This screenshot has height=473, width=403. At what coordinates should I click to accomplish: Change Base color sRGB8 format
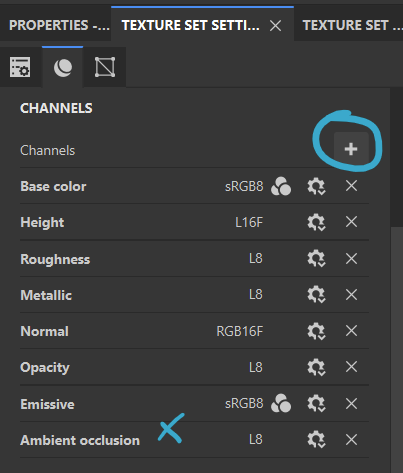pos(244,186)
